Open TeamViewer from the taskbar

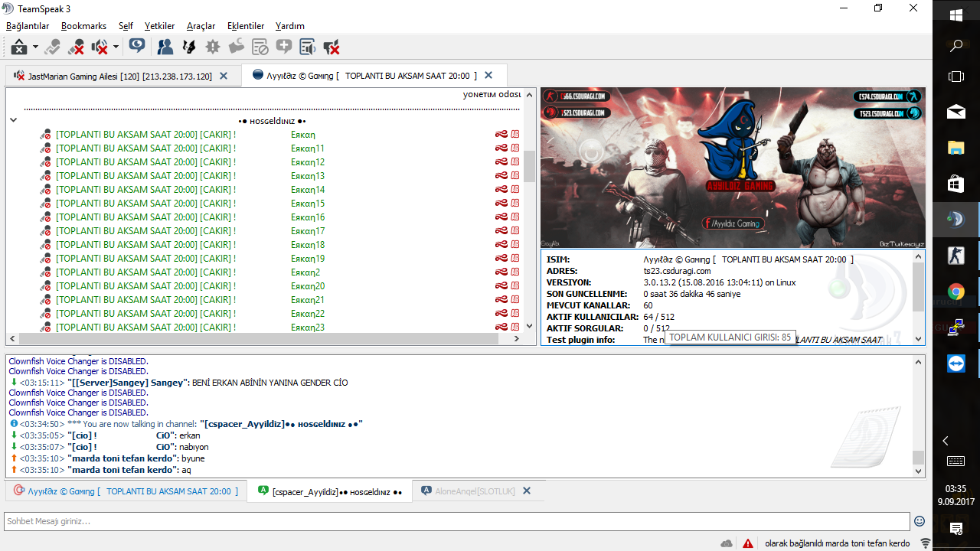(x=955, y=364)
